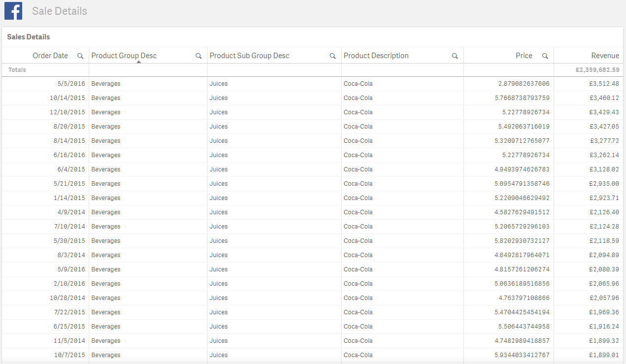Image resolution: width=626 pixels, height=364 pixels.
Task: Sort by Product Sub Group Desc header
Action: point(249,56)
